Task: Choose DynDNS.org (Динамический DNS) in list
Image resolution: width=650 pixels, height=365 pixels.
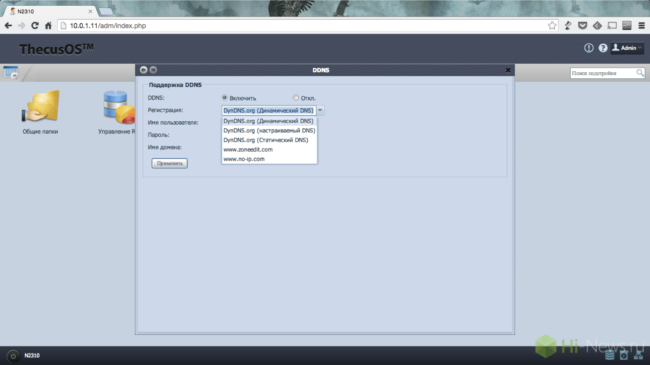Action: (x=269, y=121)
